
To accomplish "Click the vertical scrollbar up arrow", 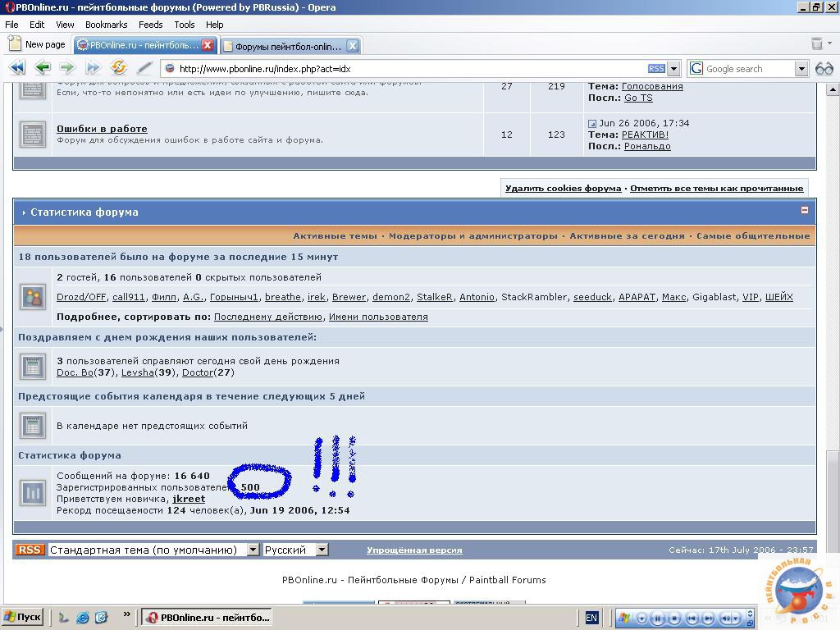I will 833,89.
